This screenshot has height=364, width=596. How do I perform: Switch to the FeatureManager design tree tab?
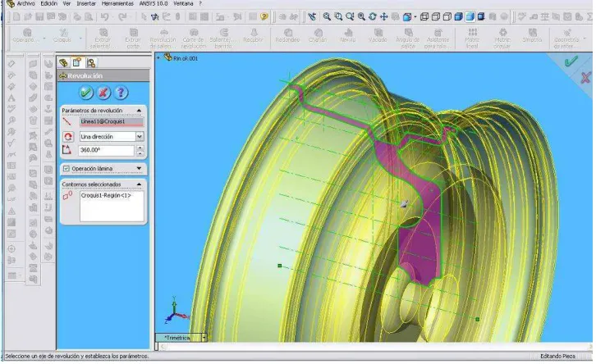[63, 62]
